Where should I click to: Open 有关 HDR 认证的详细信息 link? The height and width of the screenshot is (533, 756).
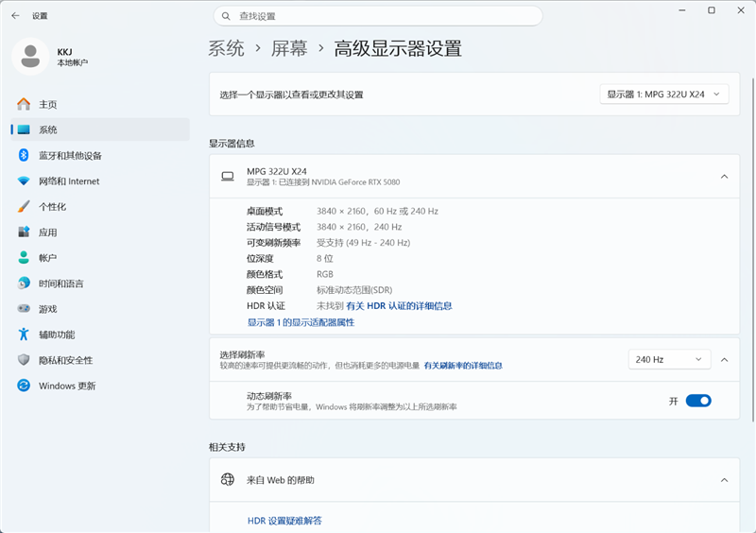coord(399,306)
